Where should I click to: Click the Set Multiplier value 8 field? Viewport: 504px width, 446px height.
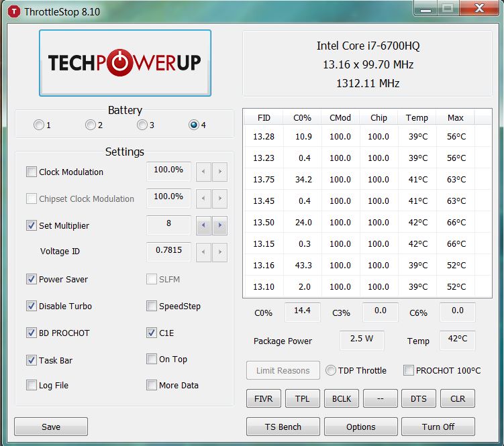[168, 224]
